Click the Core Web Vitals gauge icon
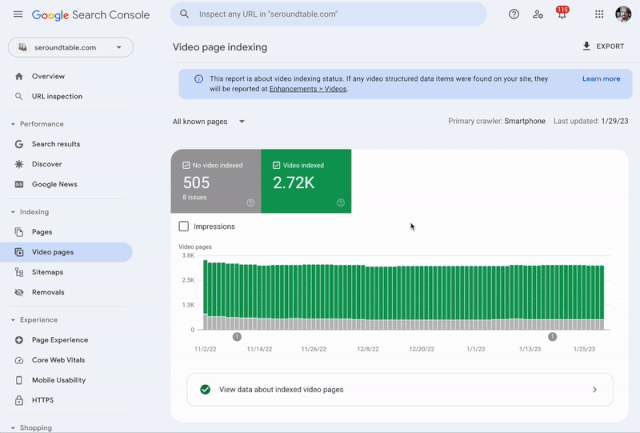 coord(19,360)
